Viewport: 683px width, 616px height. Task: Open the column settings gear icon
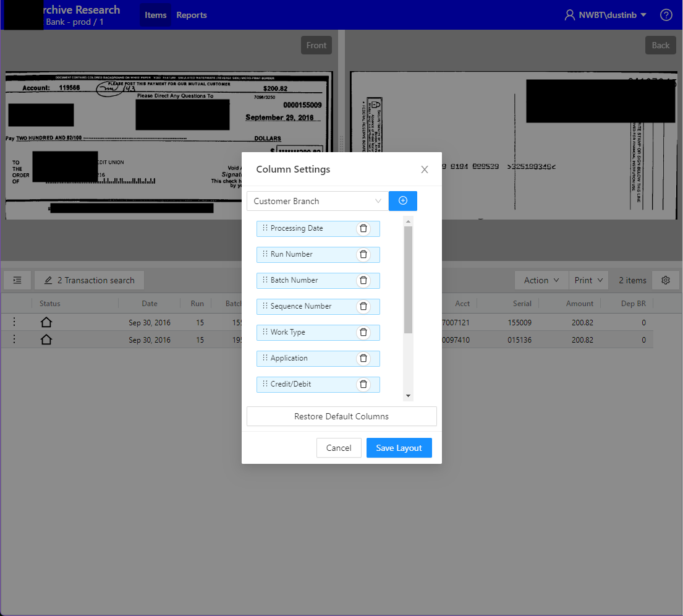click(666, 280)
